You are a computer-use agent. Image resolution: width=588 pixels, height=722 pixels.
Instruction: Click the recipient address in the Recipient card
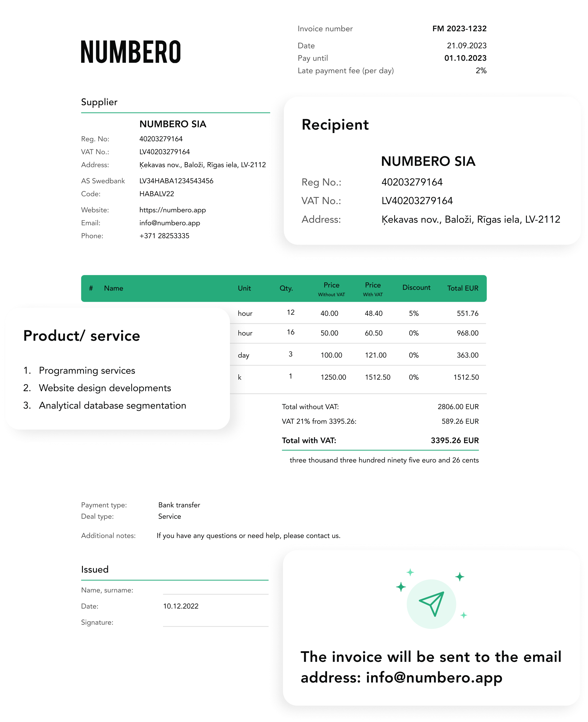(471, 220)
